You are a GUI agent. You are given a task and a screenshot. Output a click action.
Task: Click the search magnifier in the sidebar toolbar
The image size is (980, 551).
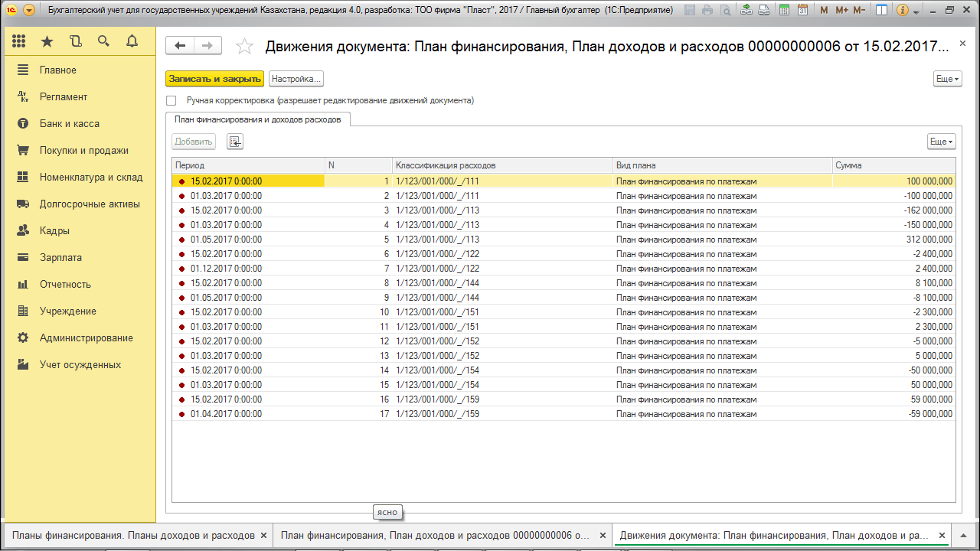(103, 41)
